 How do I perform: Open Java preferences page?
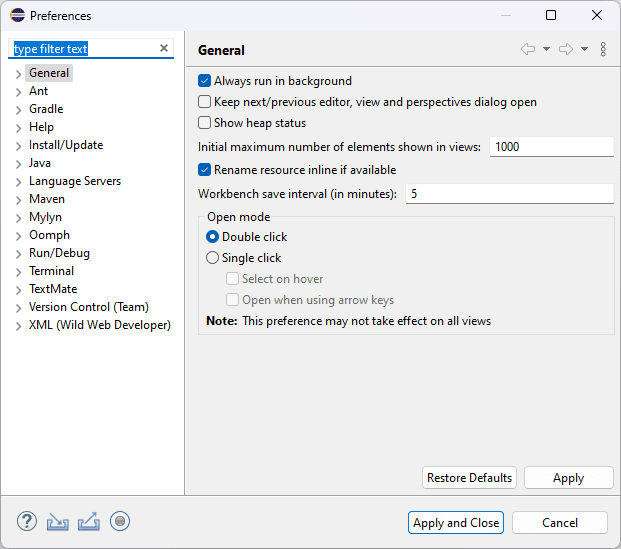click(40, 163)
